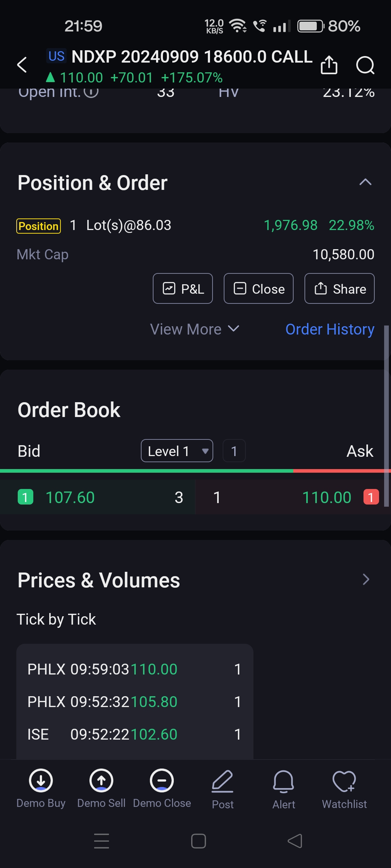
Task: Tap the share icon in the header
Action: point(329,65)
